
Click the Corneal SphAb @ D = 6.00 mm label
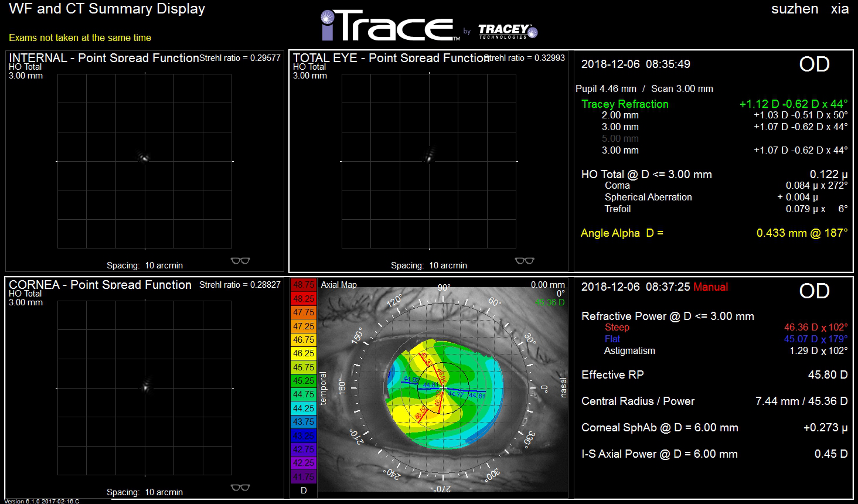click(660, 427)
